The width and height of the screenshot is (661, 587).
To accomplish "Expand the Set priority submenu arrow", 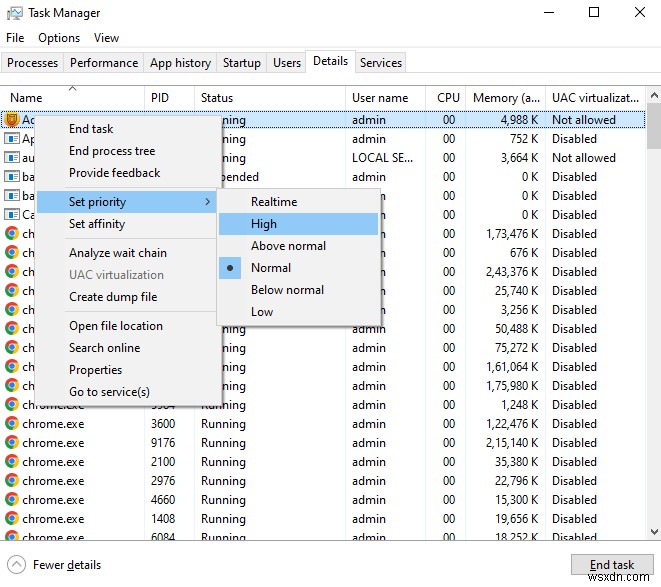I will 207,202.
